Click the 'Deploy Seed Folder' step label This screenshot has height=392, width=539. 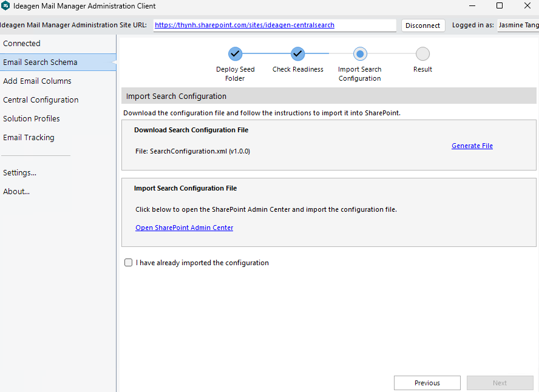point(235,74)
